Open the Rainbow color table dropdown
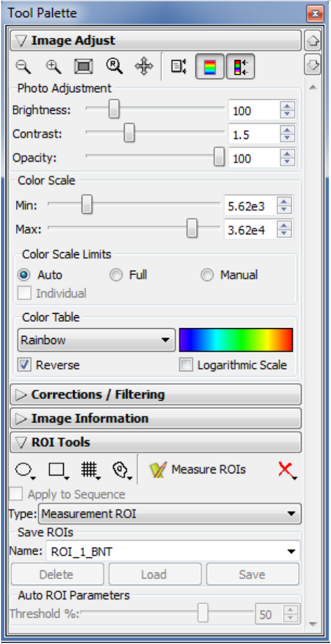This screenshot has height=644, width=331. [96, 340]
